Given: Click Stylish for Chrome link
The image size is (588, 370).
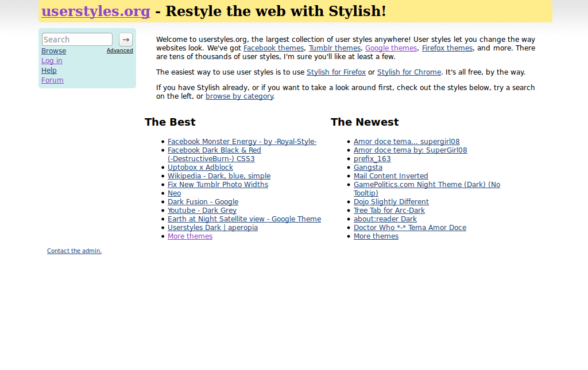Looking at the screenshot, I should pyautogui.click(x=408, y=72).
